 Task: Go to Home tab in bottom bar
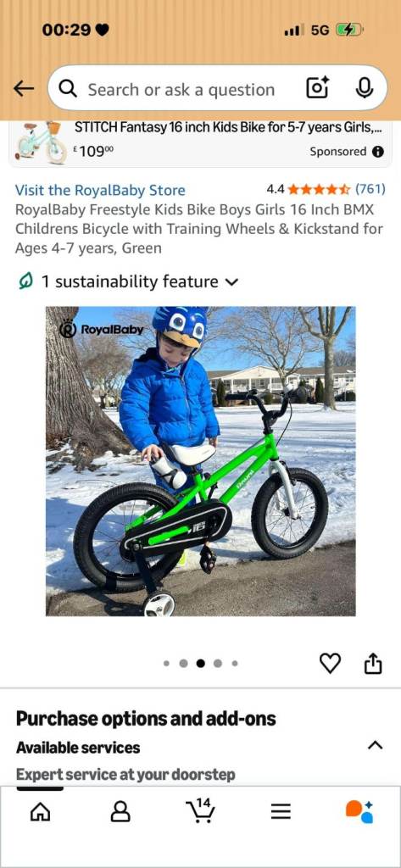[x=40, y=811]
